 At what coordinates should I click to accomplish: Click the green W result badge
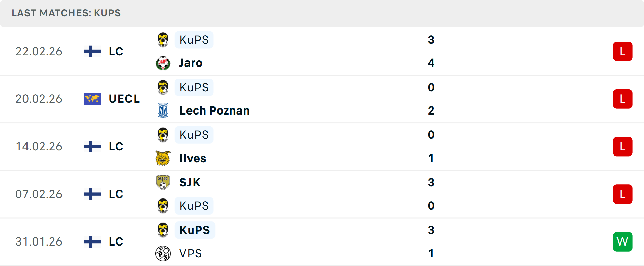tap(623, 241)
